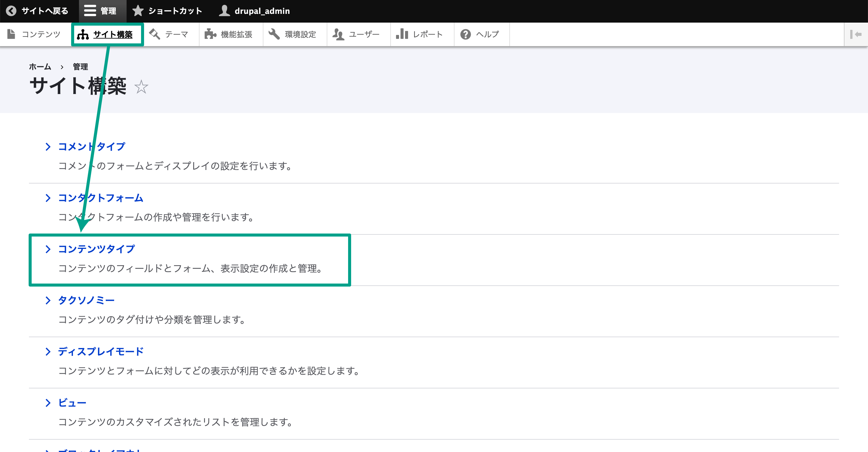
Task: Toggle the 管理 hamburger menu icon
Action: [x=90, y=11]
